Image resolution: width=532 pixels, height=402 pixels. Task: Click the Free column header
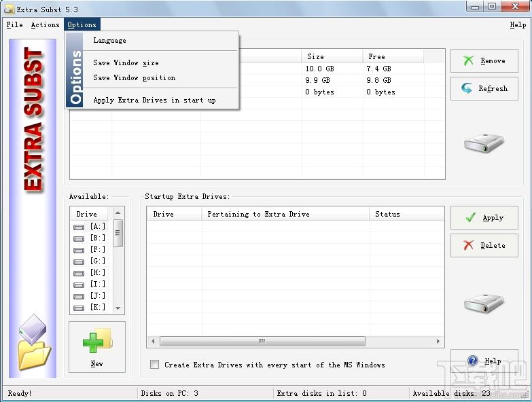[x=393, y=56]
